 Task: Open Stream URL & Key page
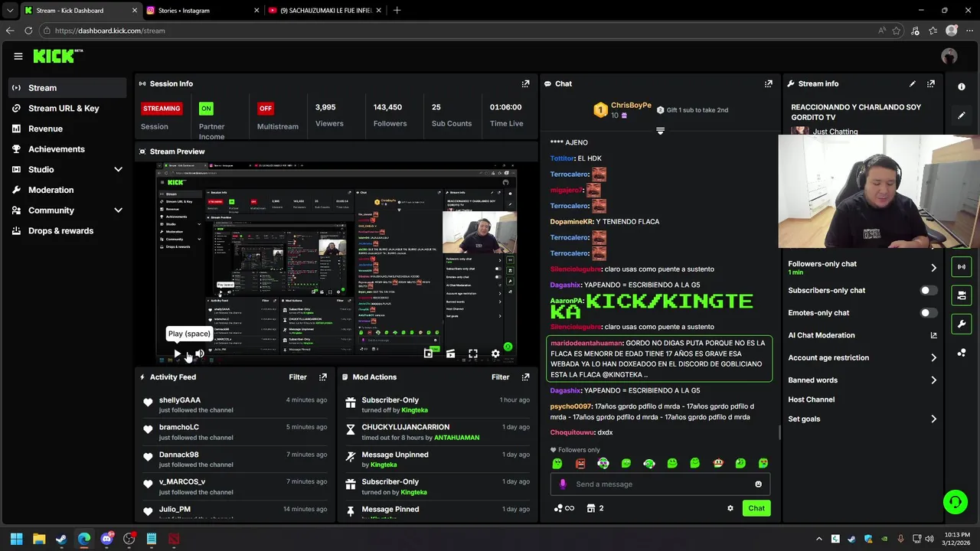[67, 109]
